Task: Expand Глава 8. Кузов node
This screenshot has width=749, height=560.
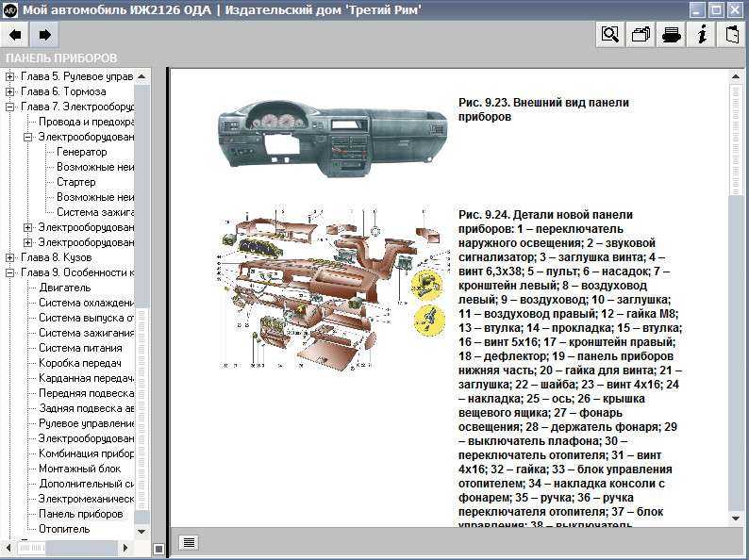Action: click(x=9, y=257)
